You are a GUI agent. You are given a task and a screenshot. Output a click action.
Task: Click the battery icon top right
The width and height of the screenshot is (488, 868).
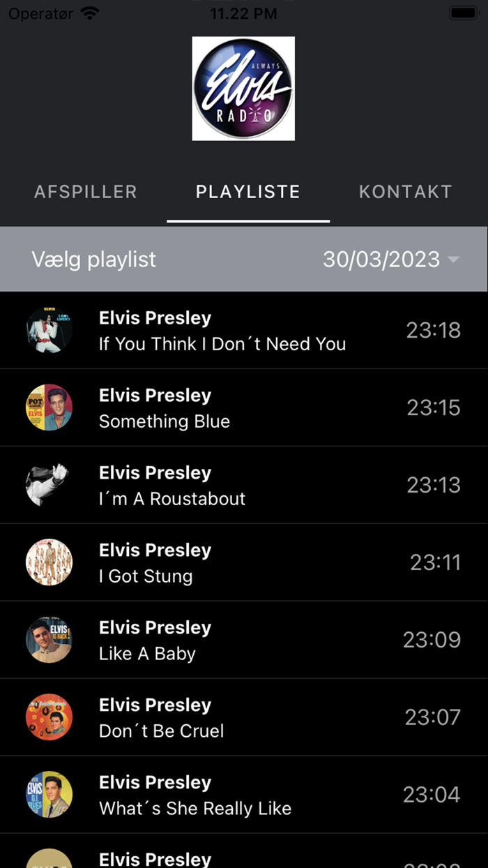tap(463, 12)
